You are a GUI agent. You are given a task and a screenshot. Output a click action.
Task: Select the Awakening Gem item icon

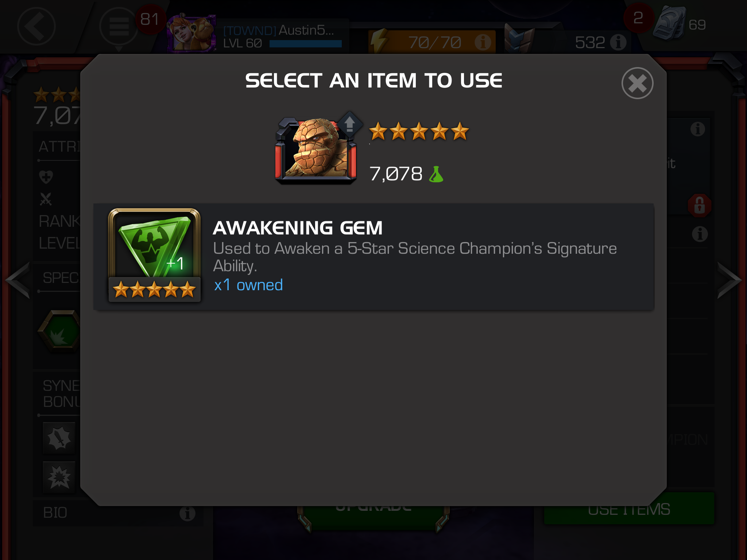154,255
